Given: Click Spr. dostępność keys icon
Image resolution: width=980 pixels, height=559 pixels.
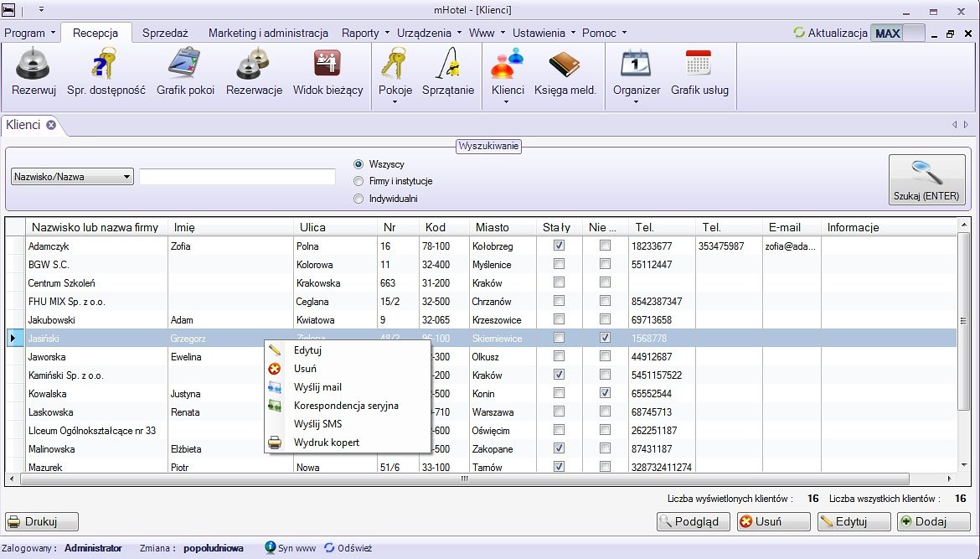Looking at the screenshot, I should [x=105, y=64].
